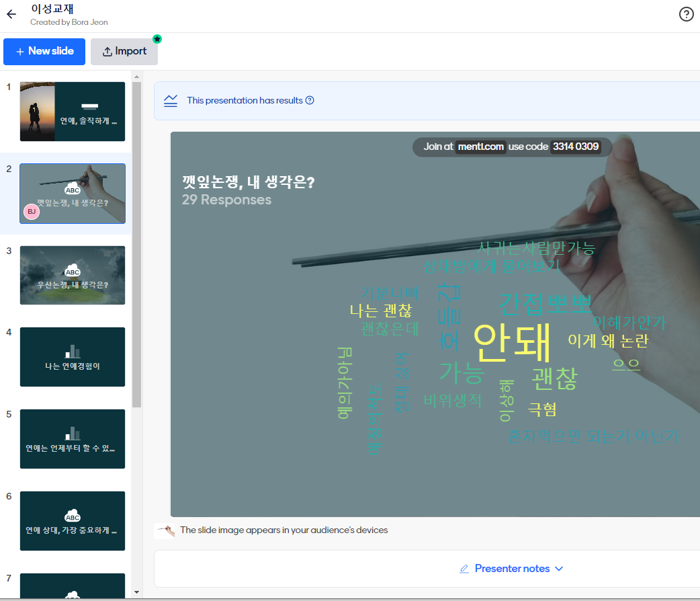Click the word cloud icon on slide 6
The width and height of the screenshot is (700, 601).
tap(73, 515)
